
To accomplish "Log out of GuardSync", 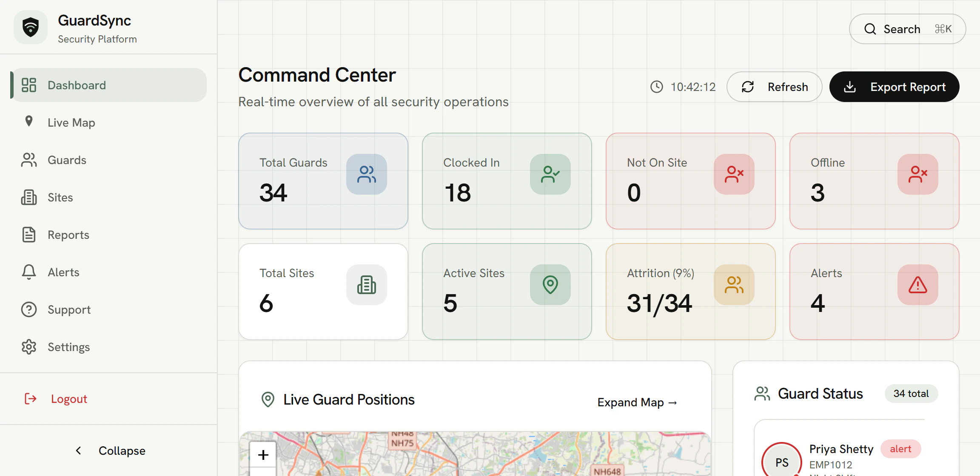I will click(x=108, y=399).
